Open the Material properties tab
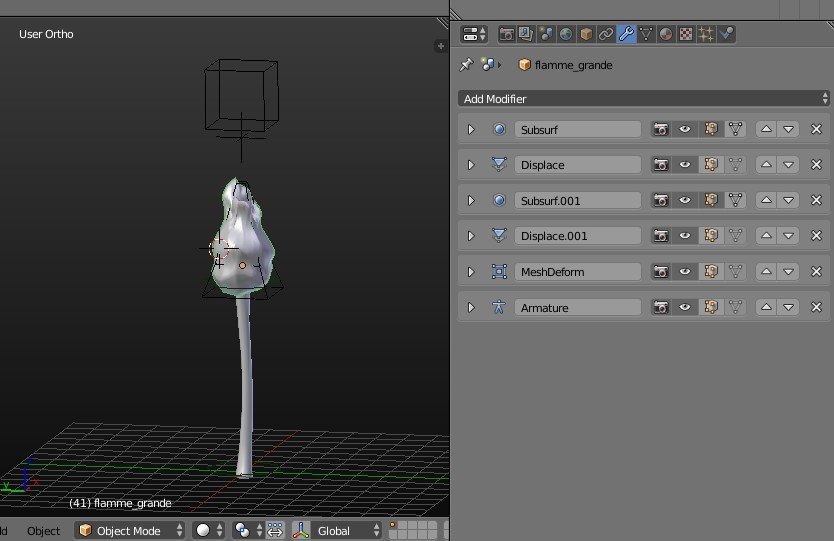 point(666,34)
